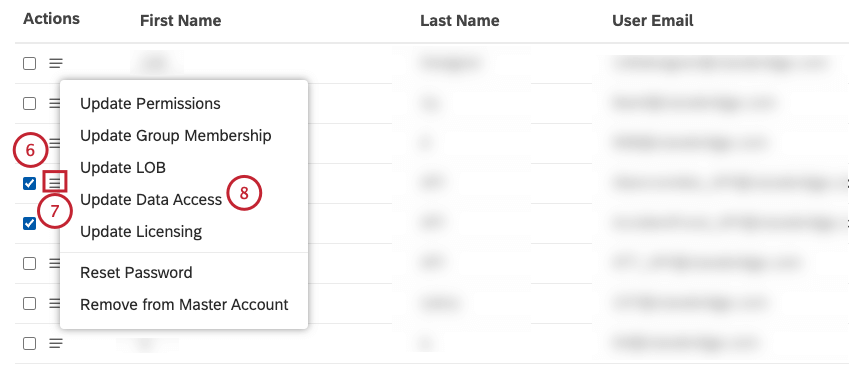Click the red-outlined actions menu icon
Viewport: 849px width, 367px height.
(55, 183)
